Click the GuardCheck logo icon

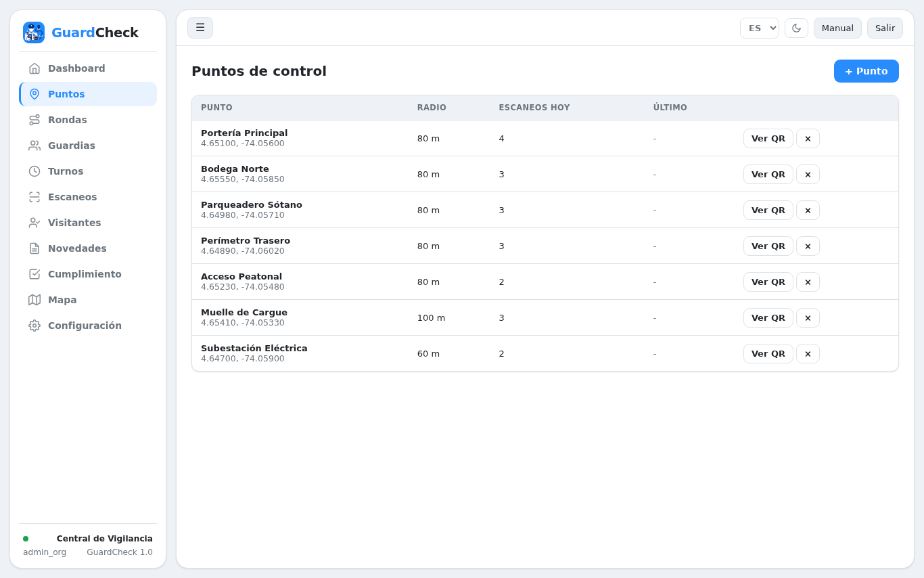pyautogui.click(x=34, y=32)
